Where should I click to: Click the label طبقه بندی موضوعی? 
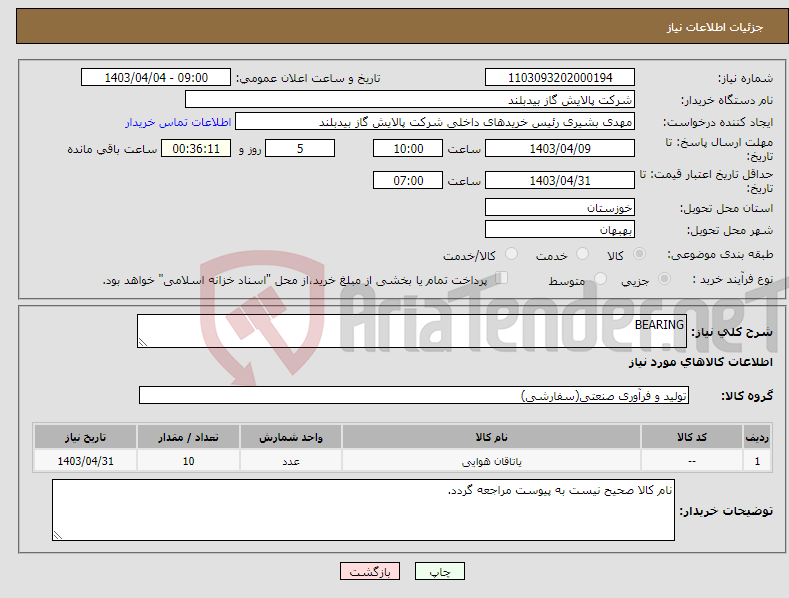click(720, 255)
